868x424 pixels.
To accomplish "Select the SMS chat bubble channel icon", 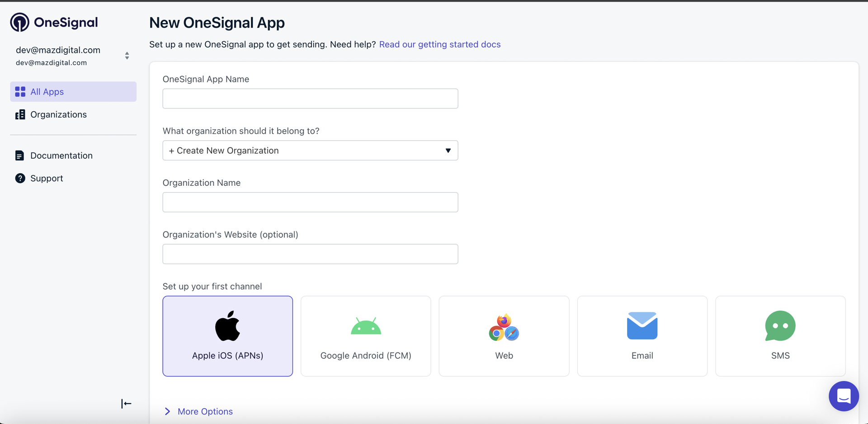I will click(x=780, y=326).
